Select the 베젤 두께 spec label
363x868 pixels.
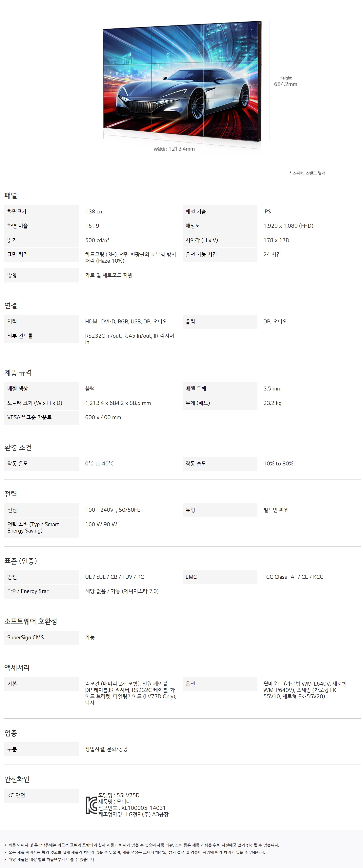coord(196,389)
